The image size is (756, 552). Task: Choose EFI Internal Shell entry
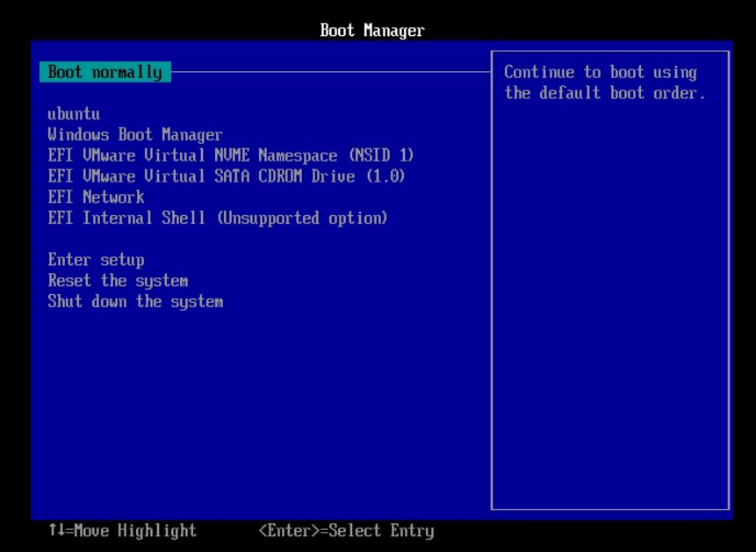click(217, 218)
